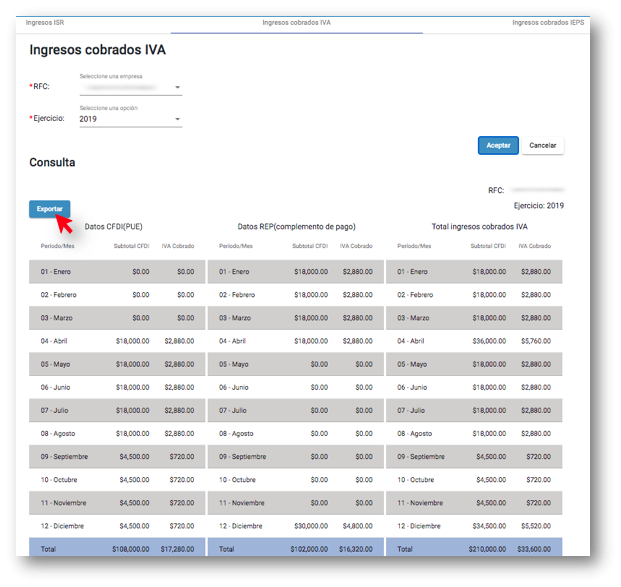Click $36,000.00 for Abril in Total ingresos table

(489, 341)
